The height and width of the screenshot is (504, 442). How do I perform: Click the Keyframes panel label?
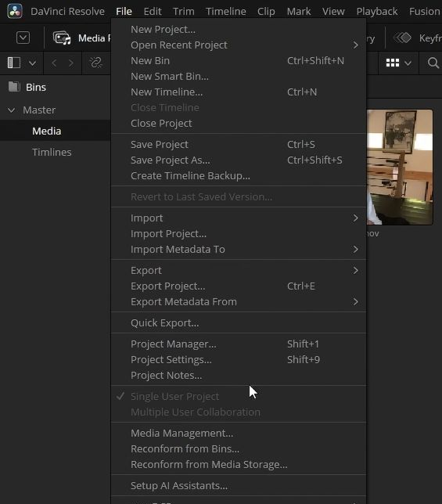click(430, 38)
